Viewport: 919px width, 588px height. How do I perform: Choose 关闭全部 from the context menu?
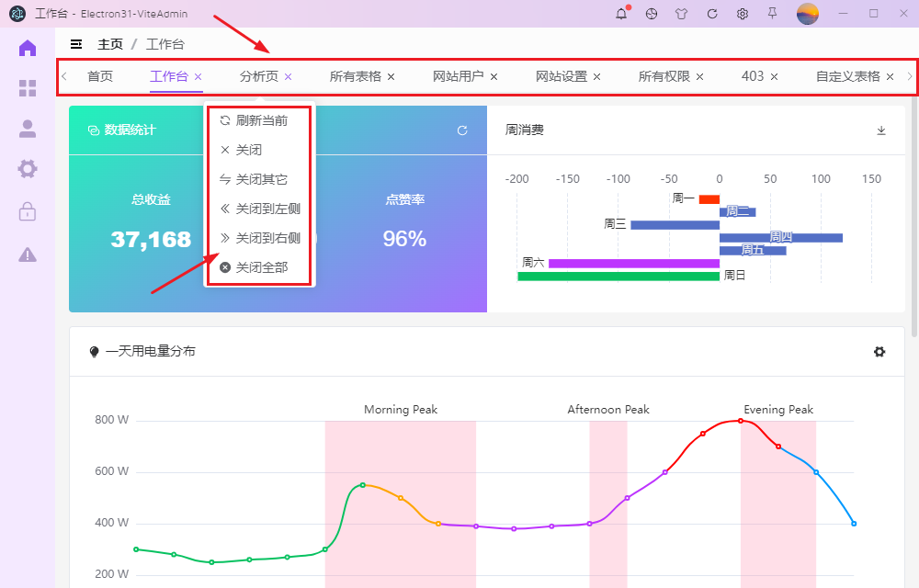[260, 267]
